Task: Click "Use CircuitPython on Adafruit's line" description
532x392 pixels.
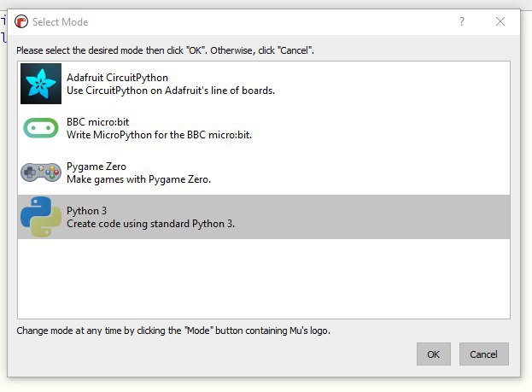Action: click(171, 91)
